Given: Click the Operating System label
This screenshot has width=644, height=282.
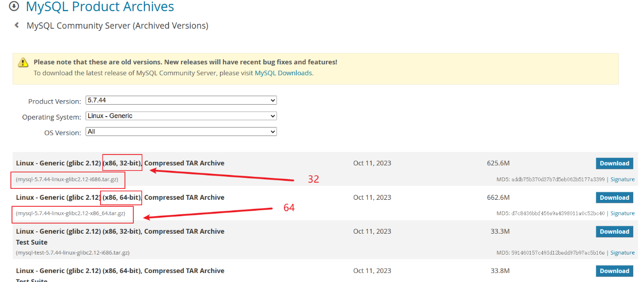Looking at the screenshot, I should 52,117.
